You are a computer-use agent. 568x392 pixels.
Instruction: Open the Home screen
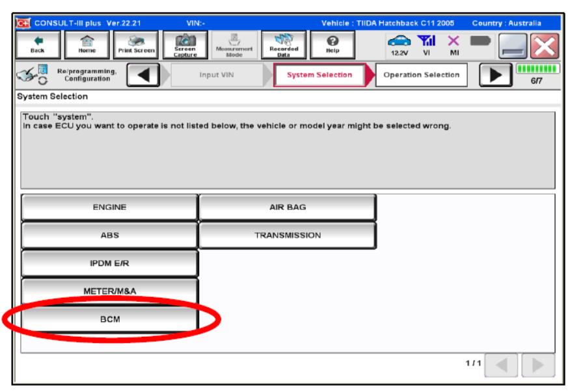click(87, 45)
